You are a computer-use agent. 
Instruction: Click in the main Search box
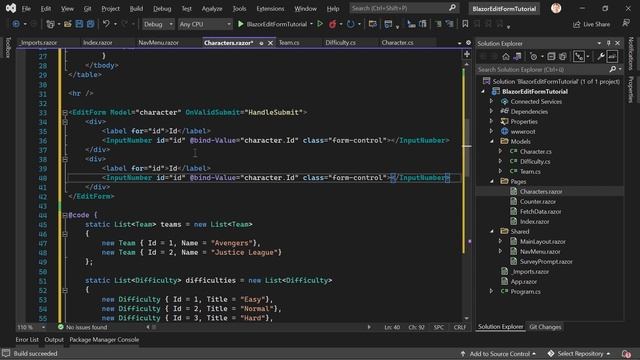(403, 8)
